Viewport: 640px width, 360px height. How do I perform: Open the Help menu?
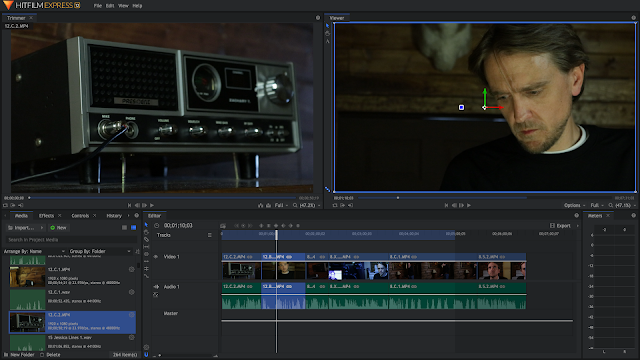point(137,6)
